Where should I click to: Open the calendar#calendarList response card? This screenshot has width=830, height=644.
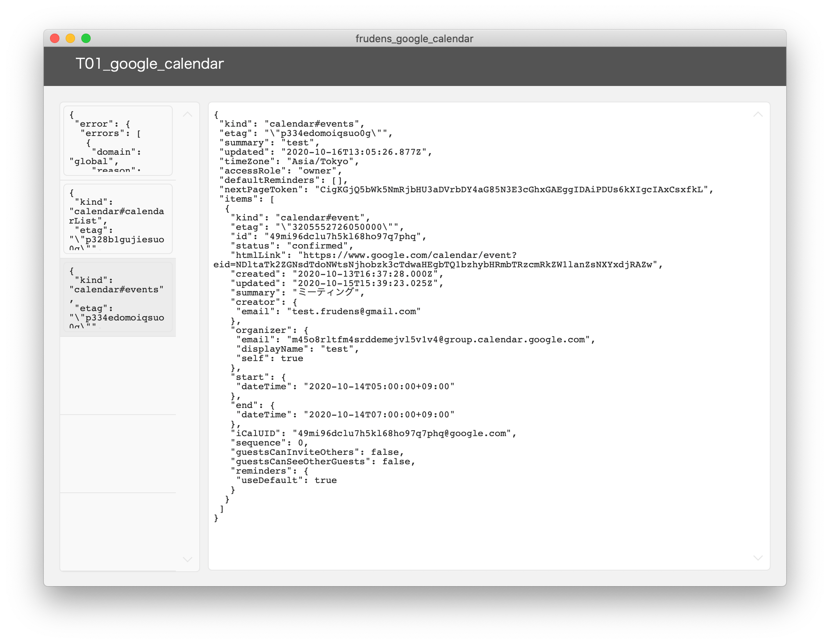pos(118,219)
